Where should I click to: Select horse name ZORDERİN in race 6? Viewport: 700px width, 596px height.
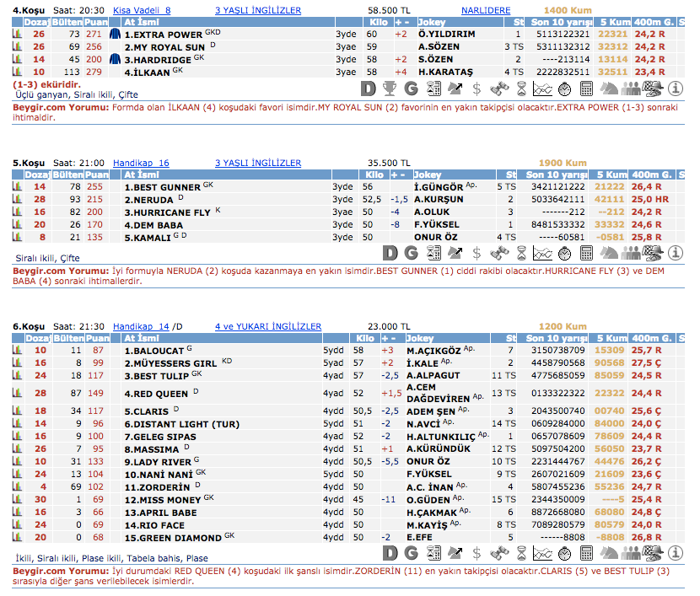click(157, 487)
